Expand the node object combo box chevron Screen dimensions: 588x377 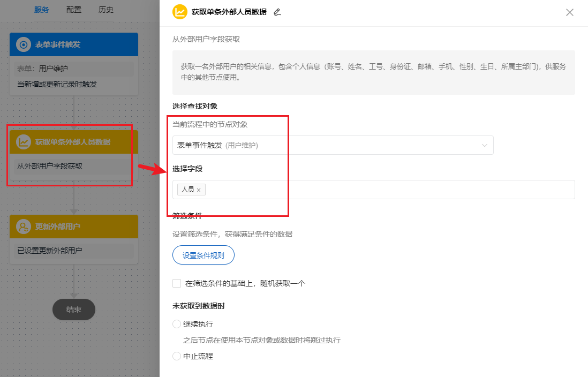point(485,145)
